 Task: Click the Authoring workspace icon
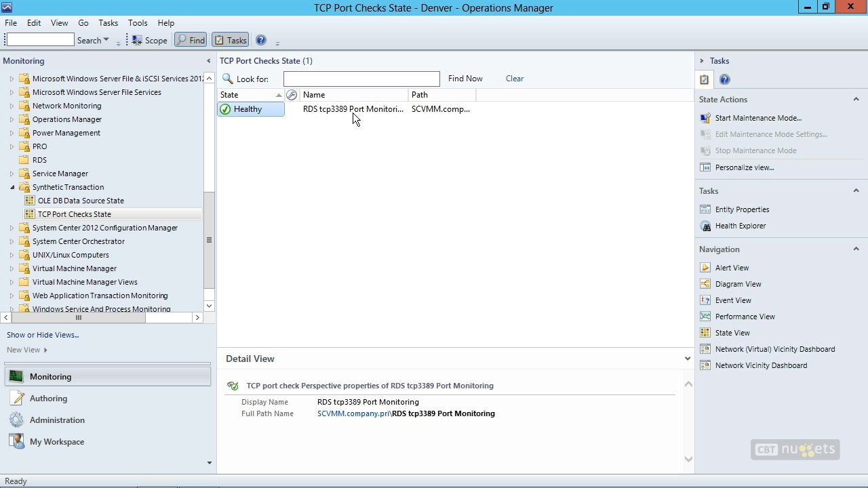tap(16, 399)
